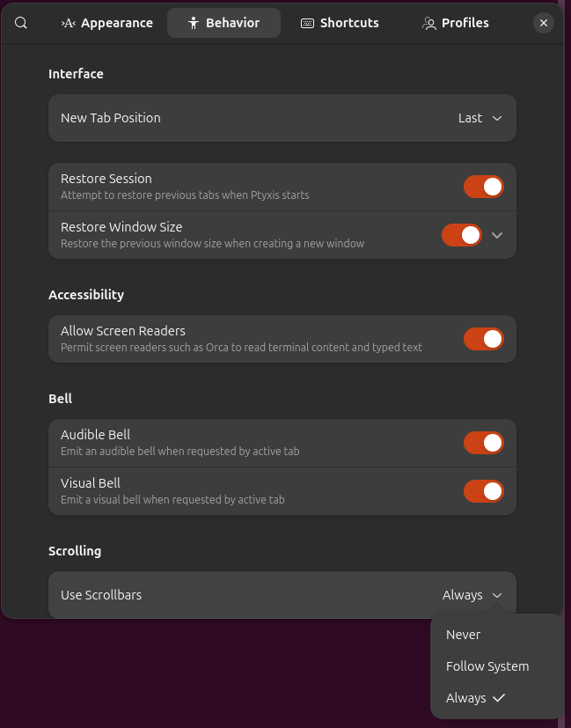Toggle Restore Window Size off
The image size is (571, 728).
coord(461,235)
